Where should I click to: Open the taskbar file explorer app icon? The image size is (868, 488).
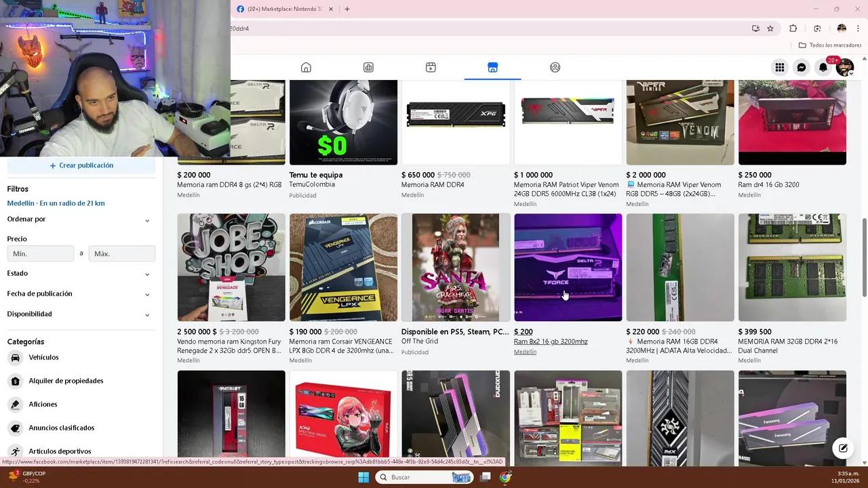pyautogui.click(x=486, y=477)
